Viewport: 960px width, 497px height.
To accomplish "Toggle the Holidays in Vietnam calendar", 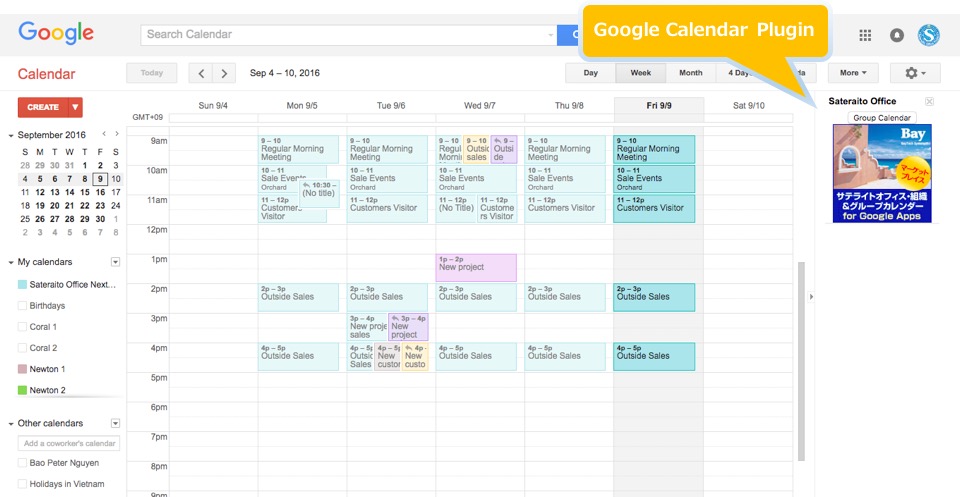I will tap(23, 484).
